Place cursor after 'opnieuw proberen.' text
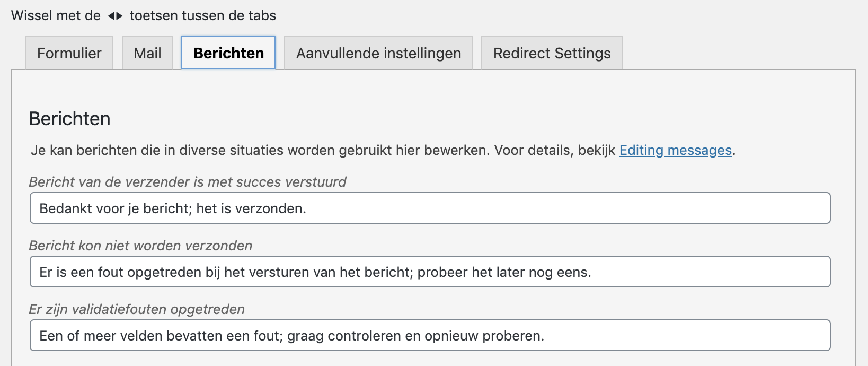The height and width of the screenshot is (366, 868). tap(545, 336)
